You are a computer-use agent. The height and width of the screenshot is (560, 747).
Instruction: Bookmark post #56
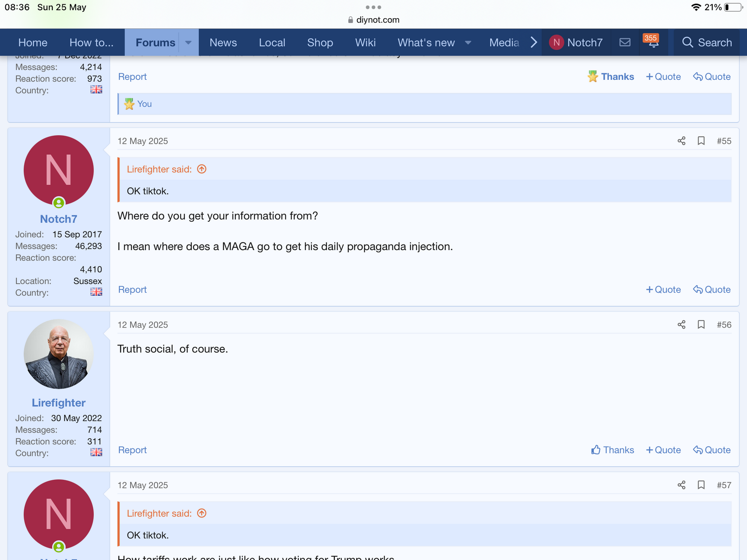tap(701, 325)
